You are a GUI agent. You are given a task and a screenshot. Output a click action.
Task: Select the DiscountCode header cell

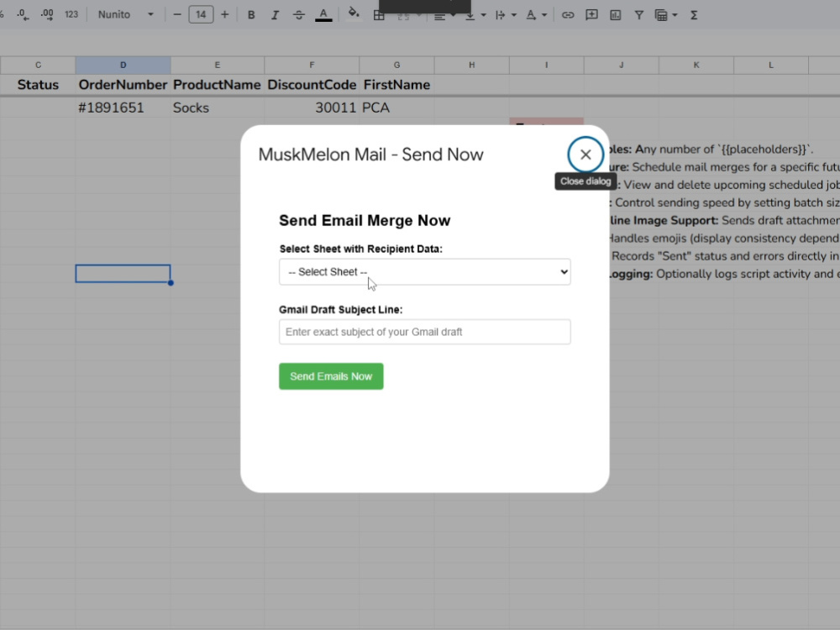312,85
